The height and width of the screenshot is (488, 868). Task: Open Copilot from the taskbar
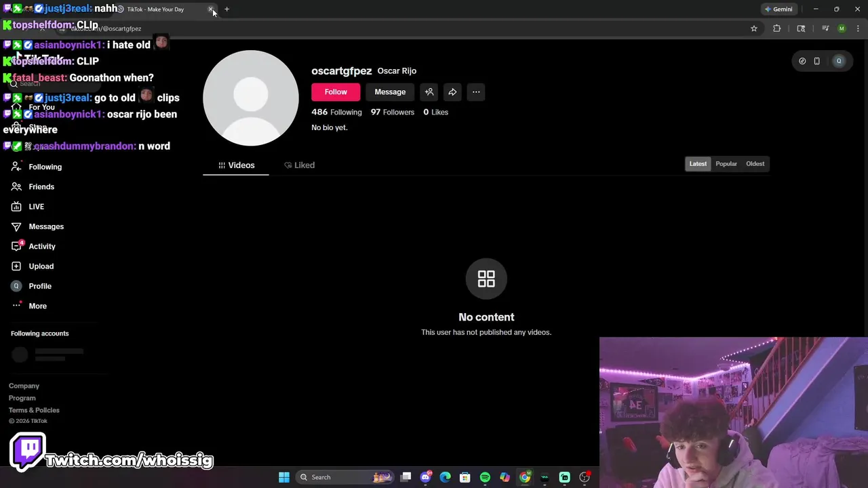coord(505,477)
